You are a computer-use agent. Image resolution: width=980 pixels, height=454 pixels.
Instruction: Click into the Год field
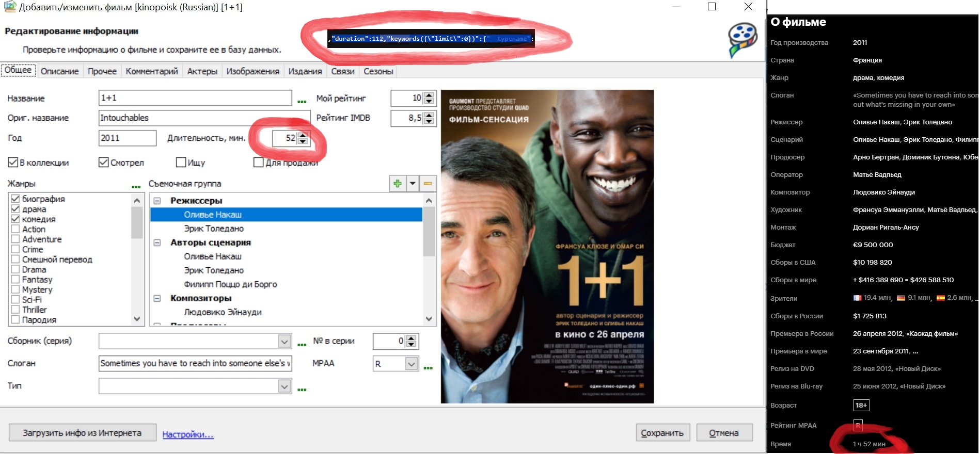[128, 138]
